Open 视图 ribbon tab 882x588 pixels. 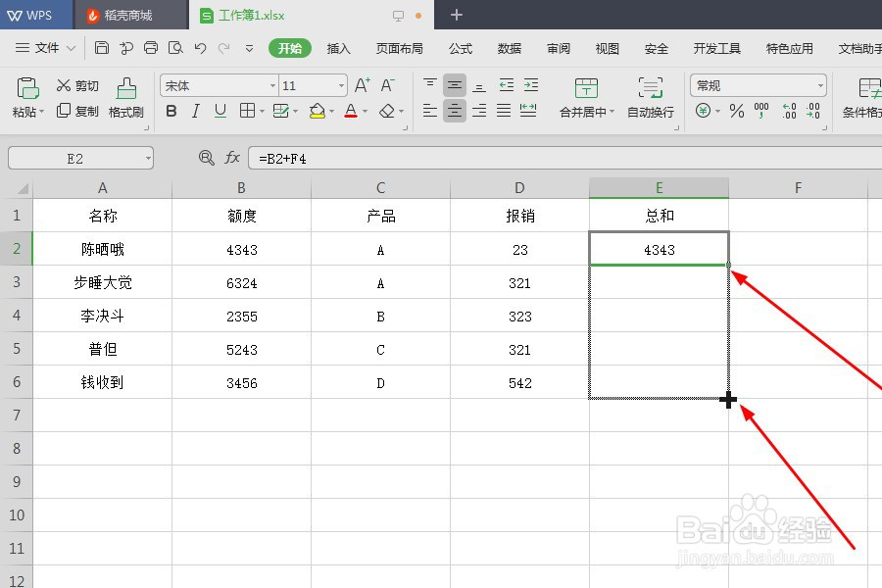point(607,48)
